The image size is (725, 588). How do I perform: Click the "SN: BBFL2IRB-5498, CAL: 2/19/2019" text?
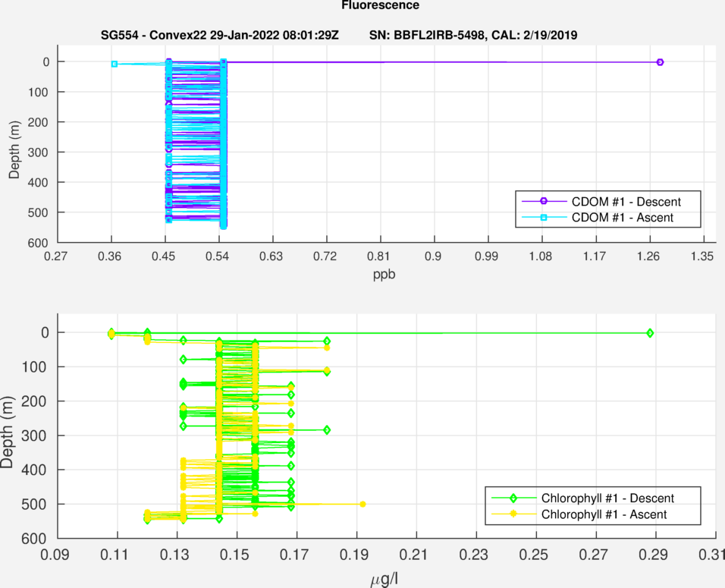[473, 35]
